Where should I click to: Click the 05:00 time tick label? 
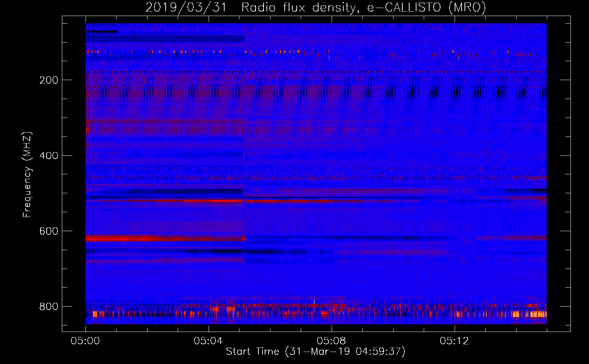click(x=86, y=341)
